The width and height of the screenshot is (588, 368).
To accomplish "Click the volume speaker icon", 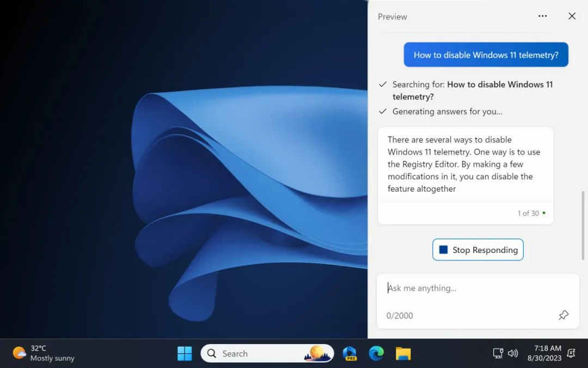I will click(512, 353).
